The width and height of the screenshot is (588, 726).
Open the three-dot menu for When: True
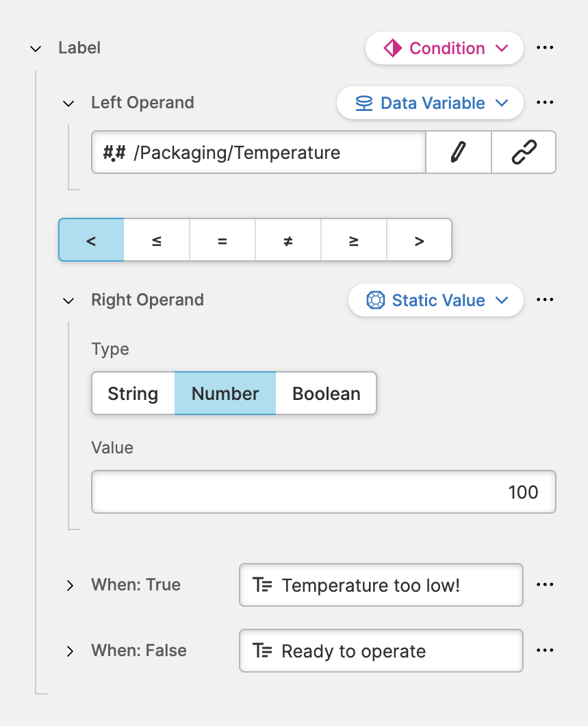click(x=545, y=585)
